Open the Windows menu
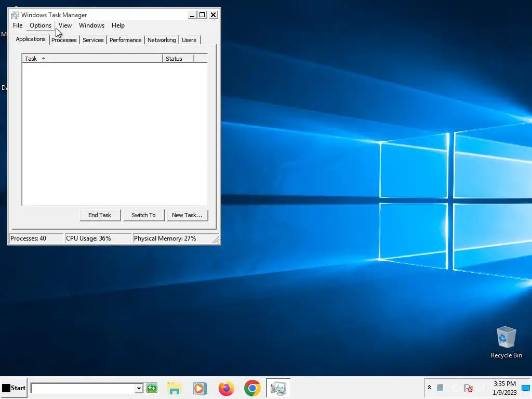The height and width of the screenshot is (399, 532). [x=91, y=25]
